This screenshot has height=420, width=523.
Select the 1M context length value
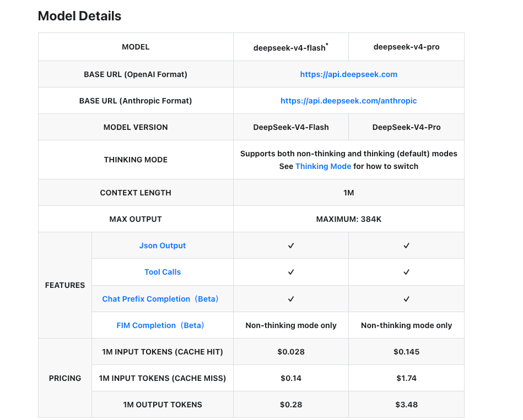348,193
